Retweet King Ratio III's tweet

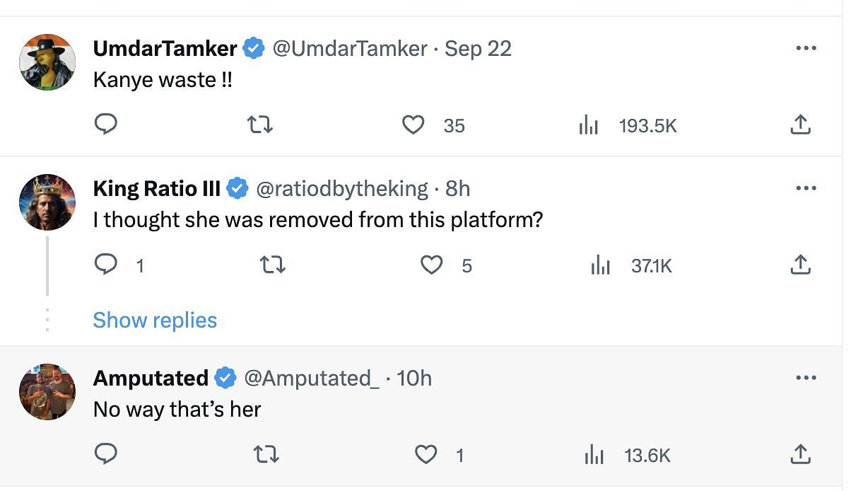(x=272, y=265)
